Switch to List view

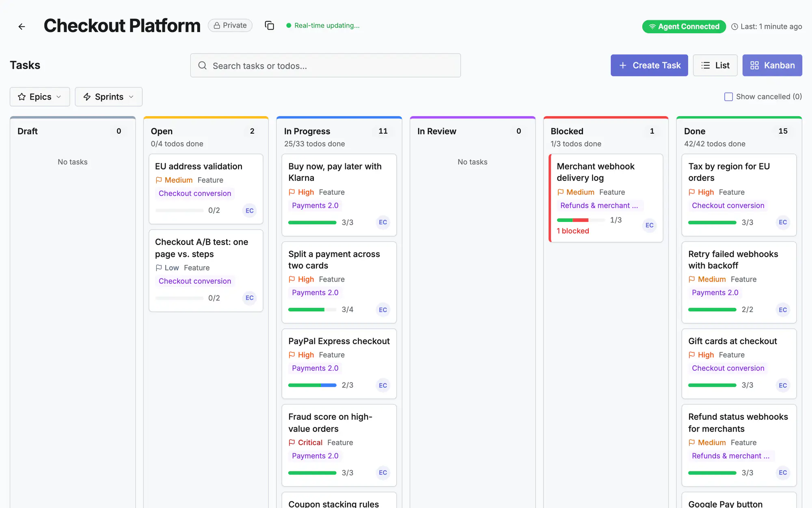coord(715,65)
